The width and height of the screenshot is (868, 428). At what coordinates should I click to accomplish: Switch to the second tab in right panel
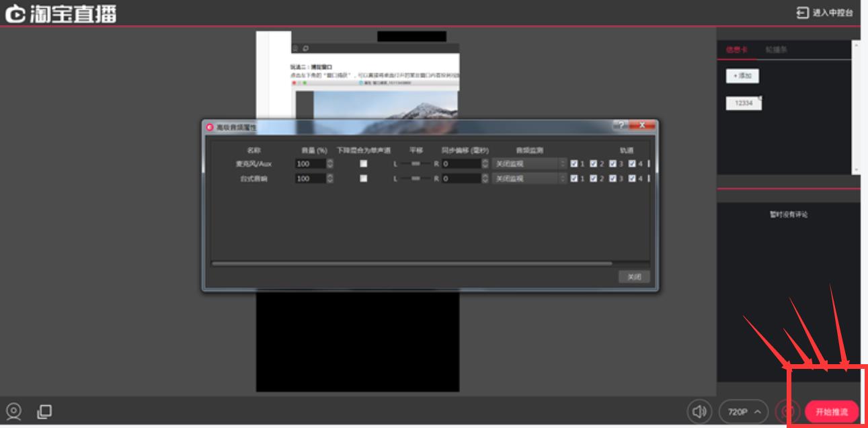point(777,50)
